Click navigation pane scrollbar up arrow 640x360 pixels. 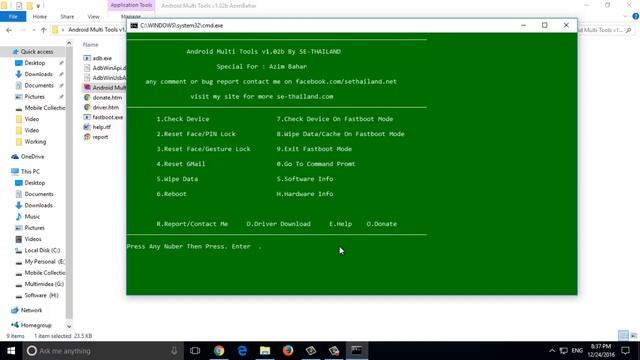point(69,43)
